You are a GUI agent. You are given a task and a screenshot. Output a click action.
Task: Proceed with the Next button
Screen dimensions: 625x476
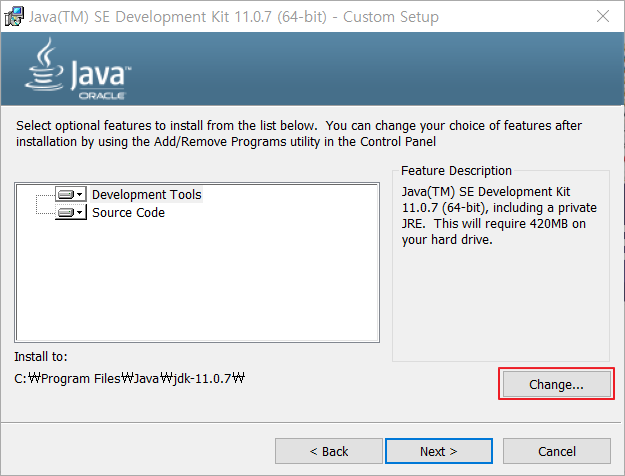(x=439, y=451)
